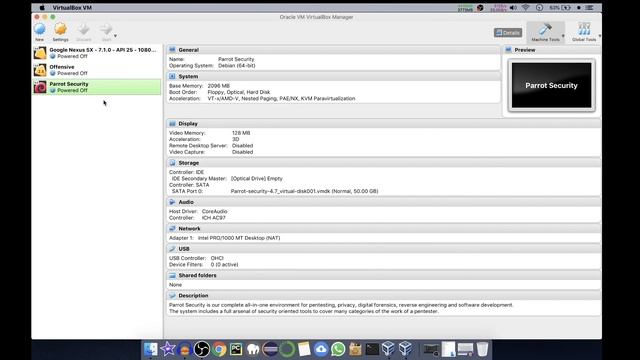Click the '128 MB' video memory value
This screenshot has height=360, width=640.
pos(241,133)
